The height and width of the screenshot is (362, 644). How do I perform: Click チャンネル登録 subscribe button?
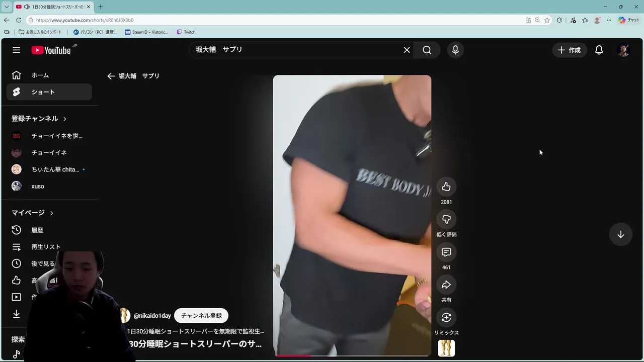click(x=201, y=316)
